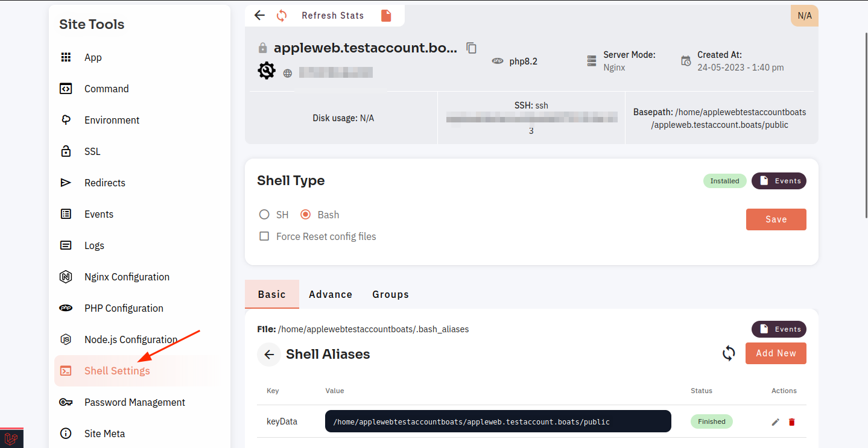Open the Redirects section
The height and width of the screenshot is (448, 868).
click(105, 183)
